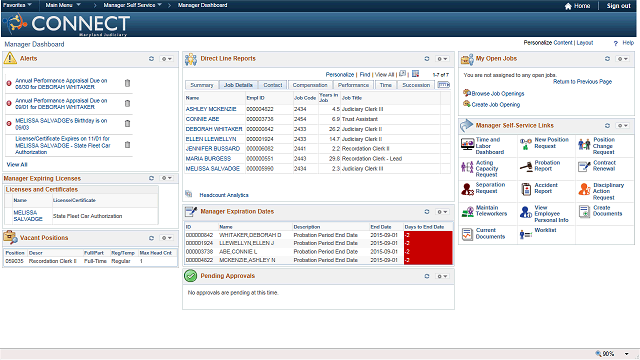Open the Separation Request icon
This screenshot has height=360, width=640.
[467, 189]
